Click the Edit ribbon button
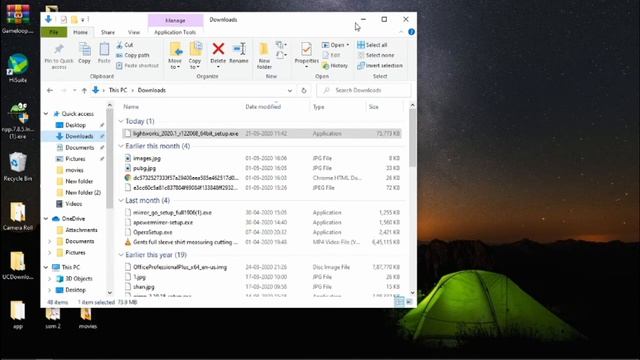The height and width of the screenshot is (360, 640). (x=331, y=55)
